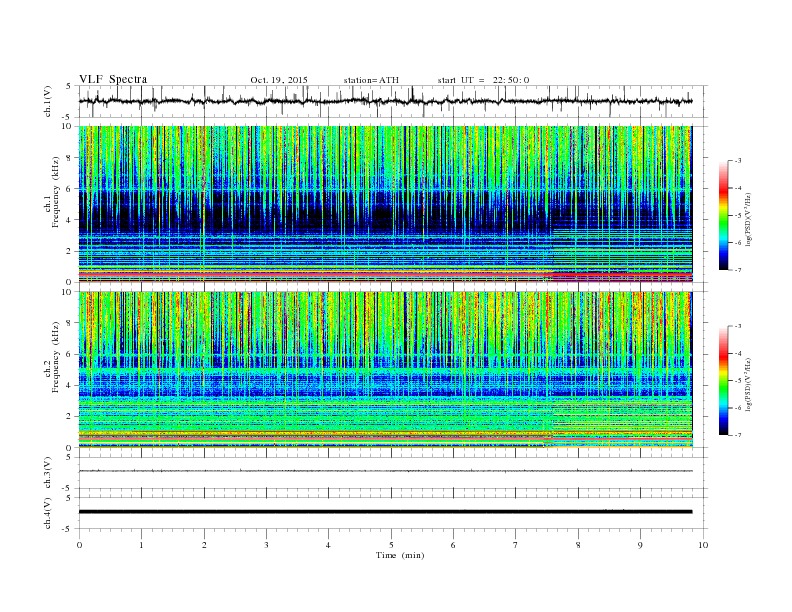
Task: Click time axis tick label "8"
Action: (x=578, y=545)
